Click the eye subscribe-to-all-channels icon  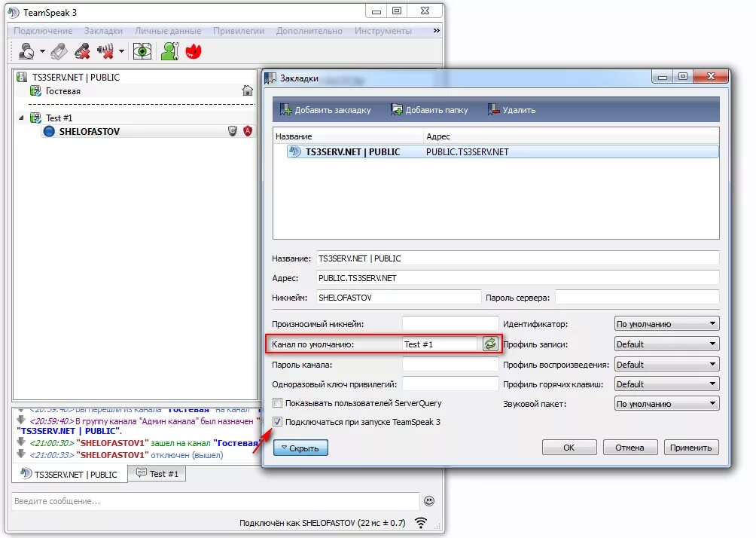tap(142, 51)
